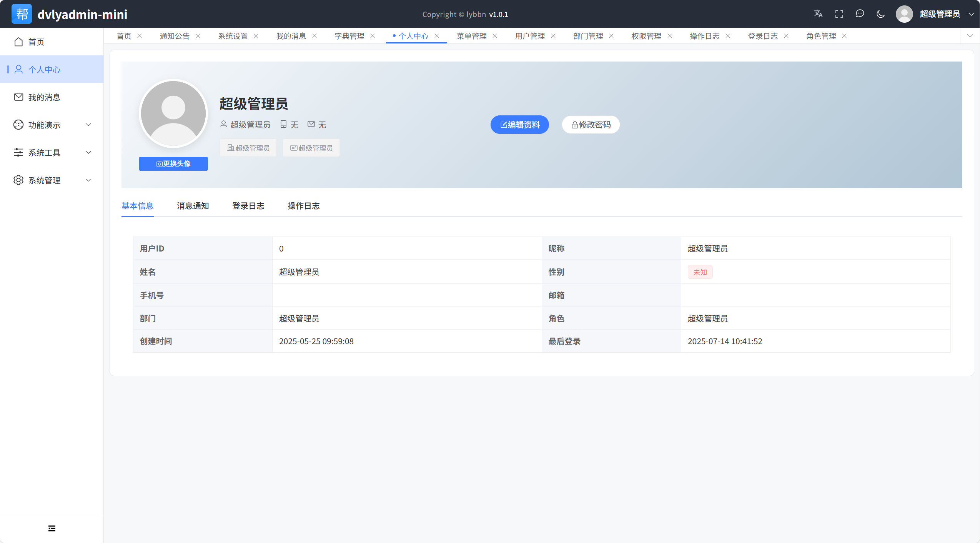Open the tab list dropdown chevron

pos(970,36)
